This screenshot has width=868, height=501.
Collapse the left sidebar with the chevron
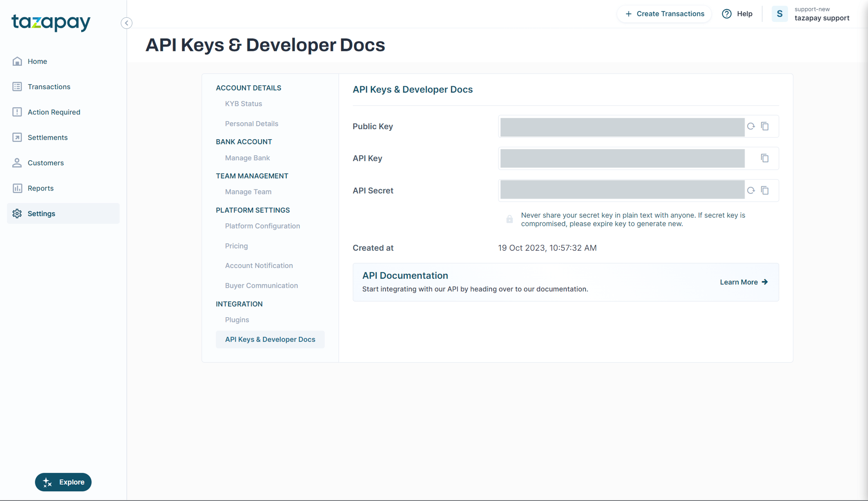click(126, 23)
